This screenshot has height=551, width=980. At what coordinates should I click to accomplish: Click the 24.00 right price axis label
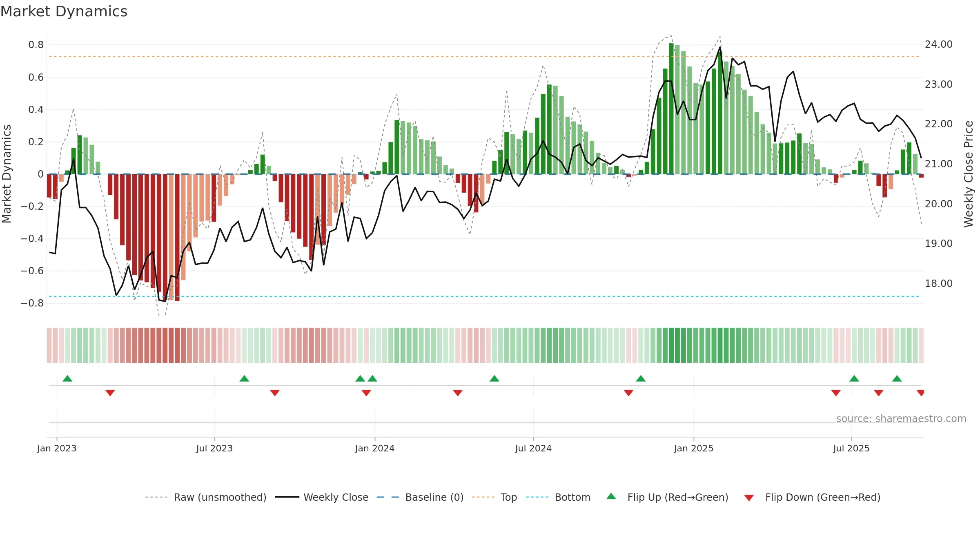tap(939, 44)
